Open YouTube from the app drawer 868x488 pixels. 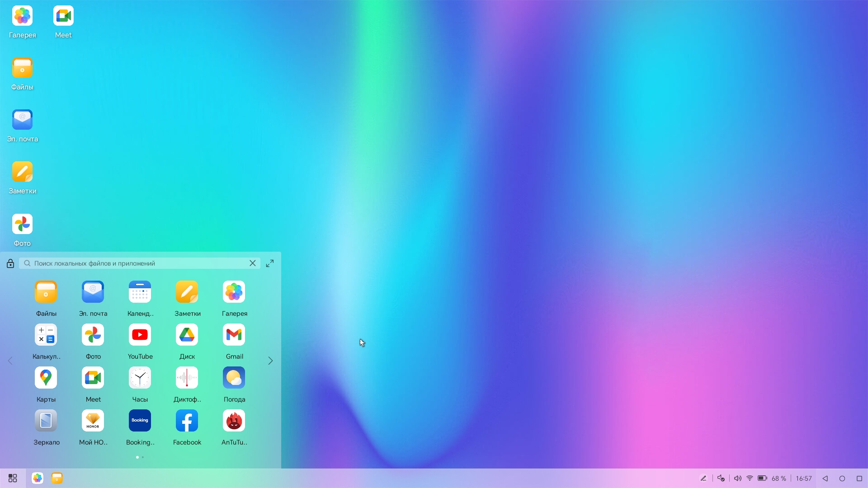140,335
